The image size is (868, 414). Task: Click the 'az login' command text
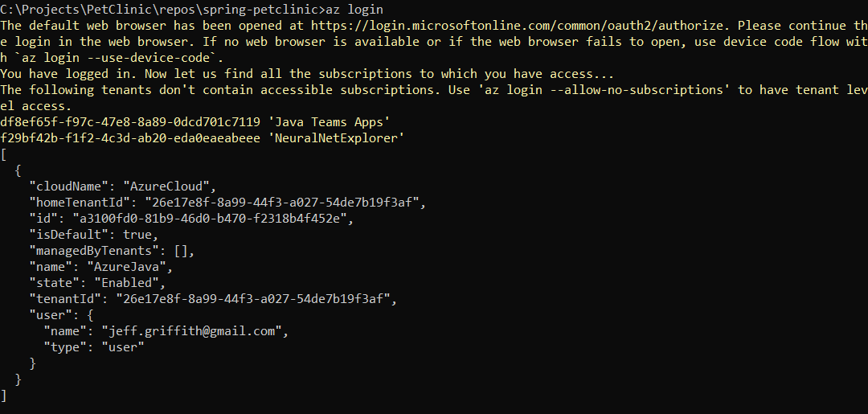[355, 10]
